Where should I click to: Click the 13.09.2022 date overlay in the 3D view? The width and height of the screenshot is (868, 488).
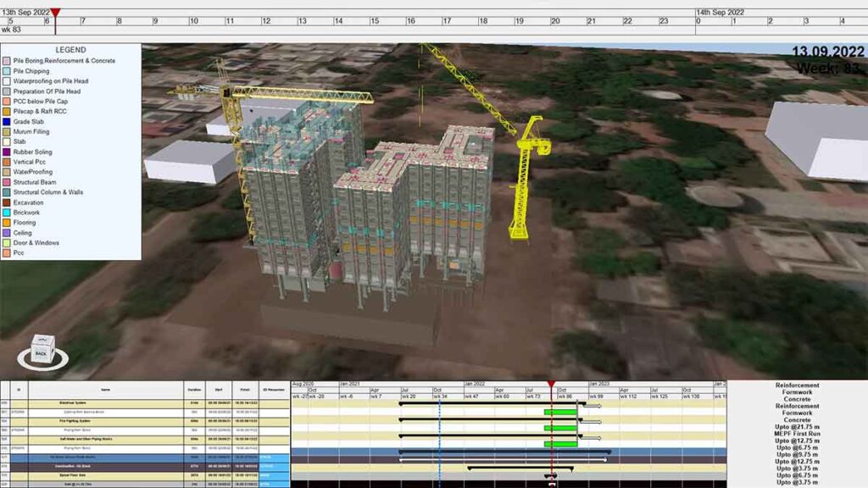tap(827, 52)
